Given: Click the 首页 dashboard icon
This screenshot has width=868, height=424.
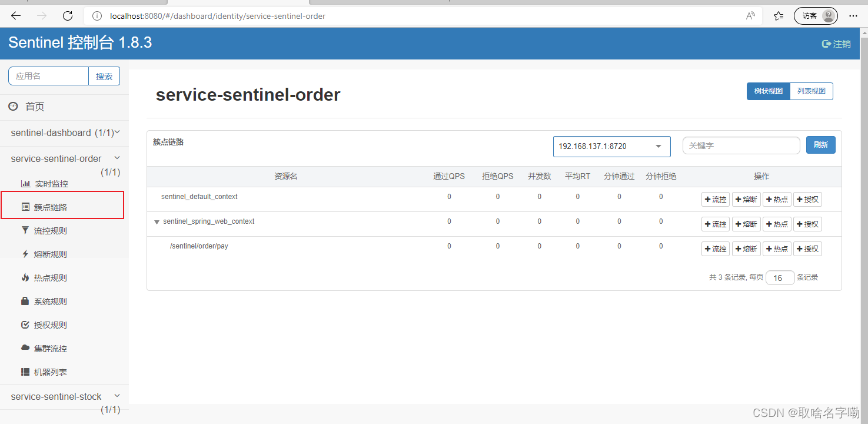Looking at the screenshot, I should [13, 106].
